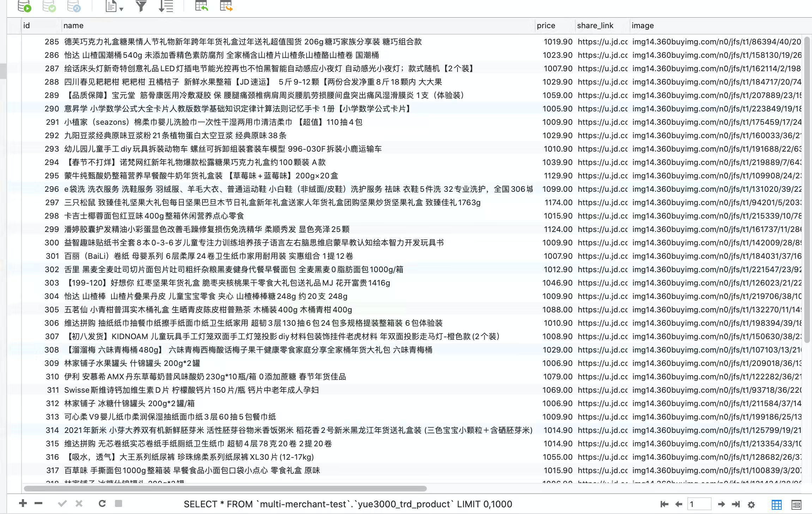Click the horizontal scrollbar at bottom

coord(225,489)
